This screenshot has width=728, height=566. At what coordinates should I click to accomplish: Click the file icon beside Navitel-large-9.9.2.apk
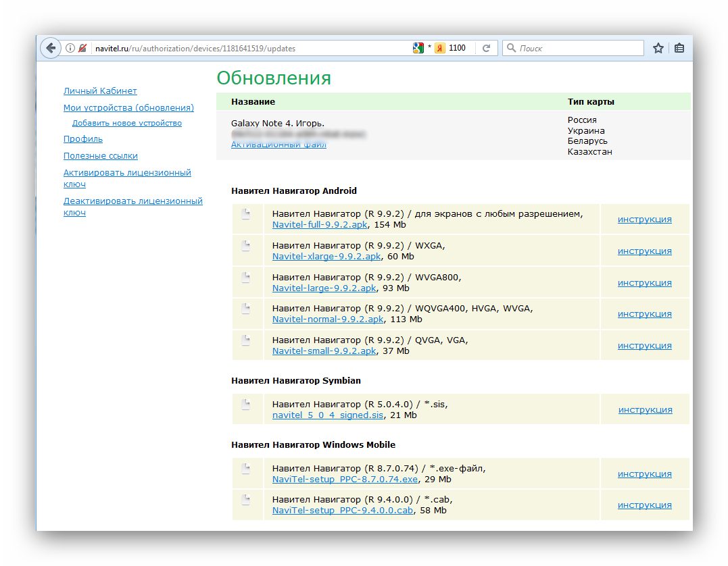coord(246,278)
